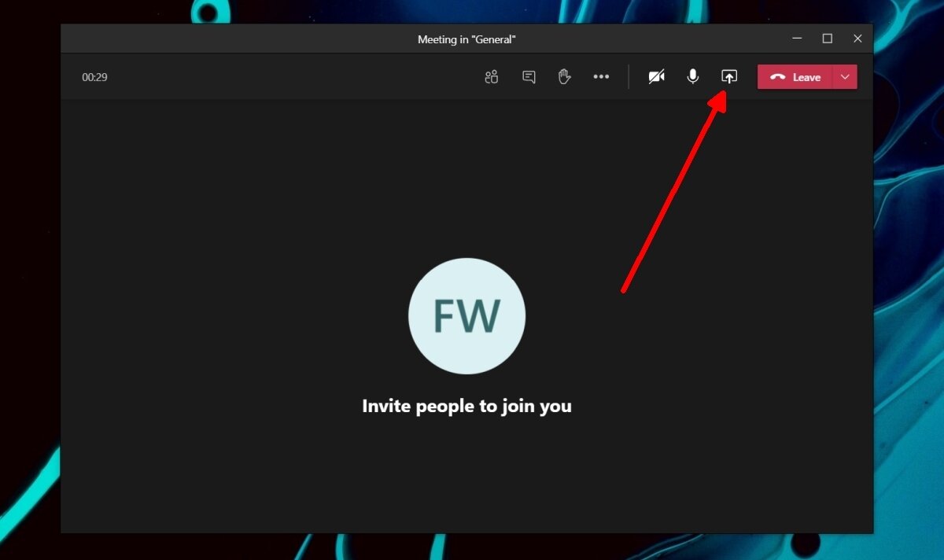This screenshot has width=944, height=560.
Task: Click the Invite people to join you text
Action: click(x=466, y=406)
